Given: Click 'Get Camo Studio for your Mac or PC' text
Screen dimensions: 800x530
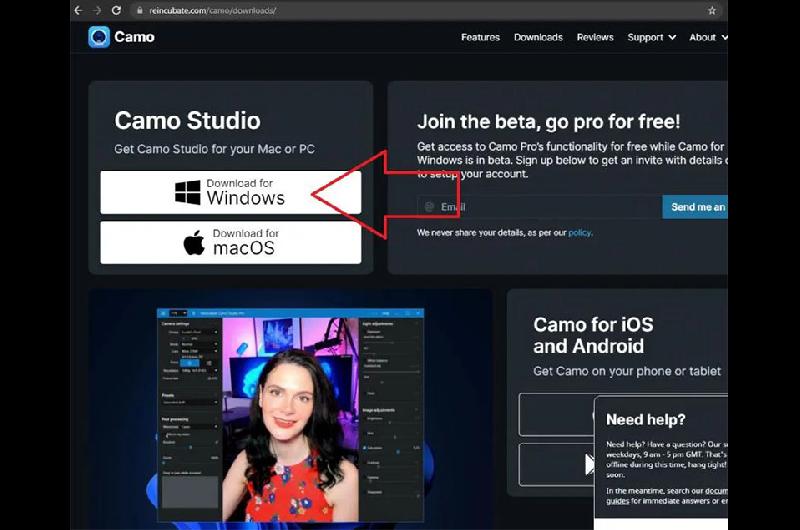Looking at the screenshot, I should coord(214,149).
